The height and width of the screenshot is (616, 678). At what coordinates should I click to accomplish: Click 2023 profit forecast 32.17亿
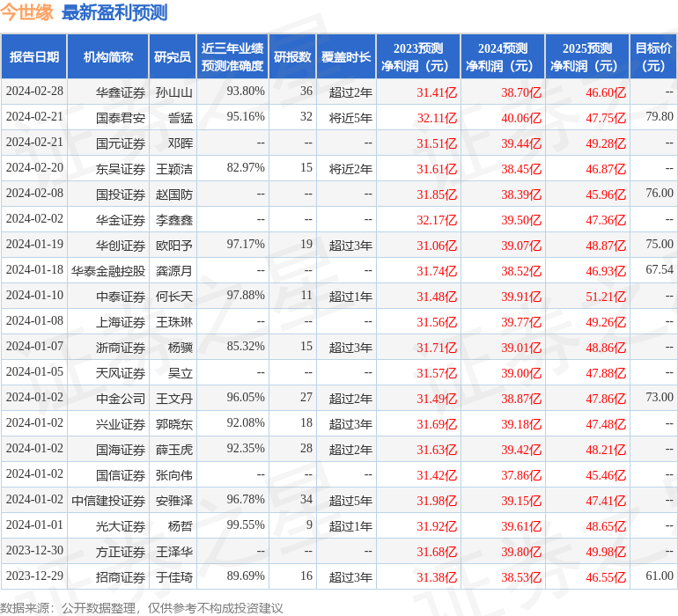point(437,220)
